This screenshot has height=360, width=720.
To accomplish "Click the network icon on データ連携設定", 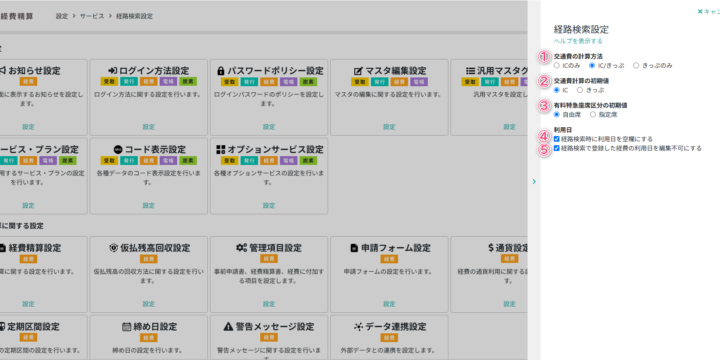I will [358, 327].
